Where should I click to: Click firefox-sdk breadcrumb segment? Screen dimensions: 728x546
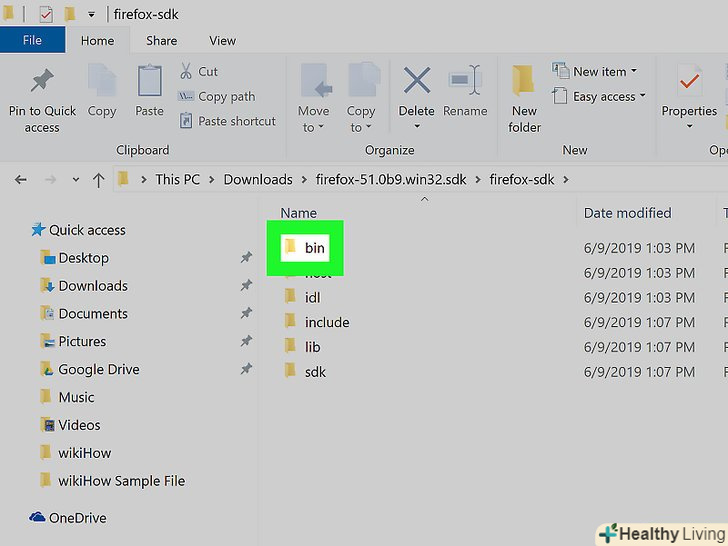[522, 180]
